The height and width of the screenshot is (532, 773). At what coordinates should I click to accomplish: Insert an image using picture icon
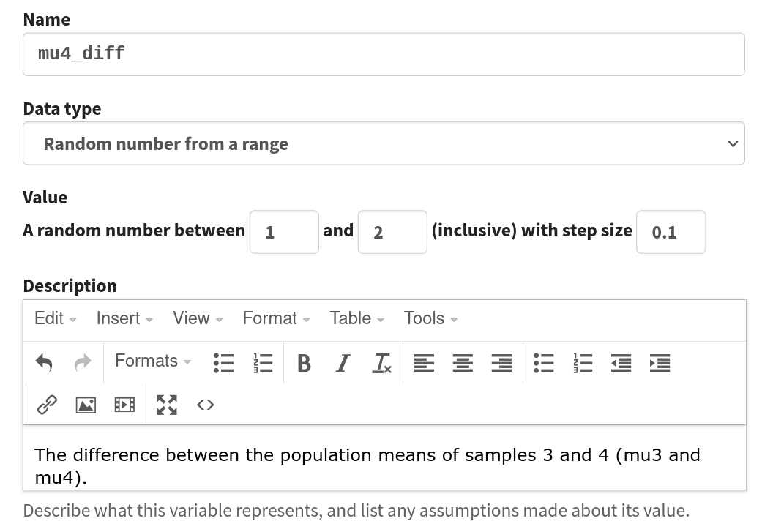pyautogui.click(x=86, y=405)
